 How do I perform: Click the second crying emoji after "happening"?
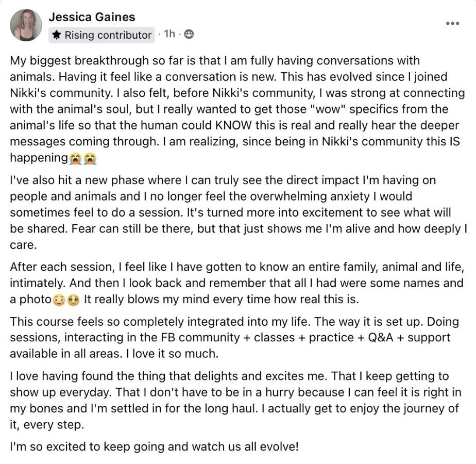click(90, 159)
